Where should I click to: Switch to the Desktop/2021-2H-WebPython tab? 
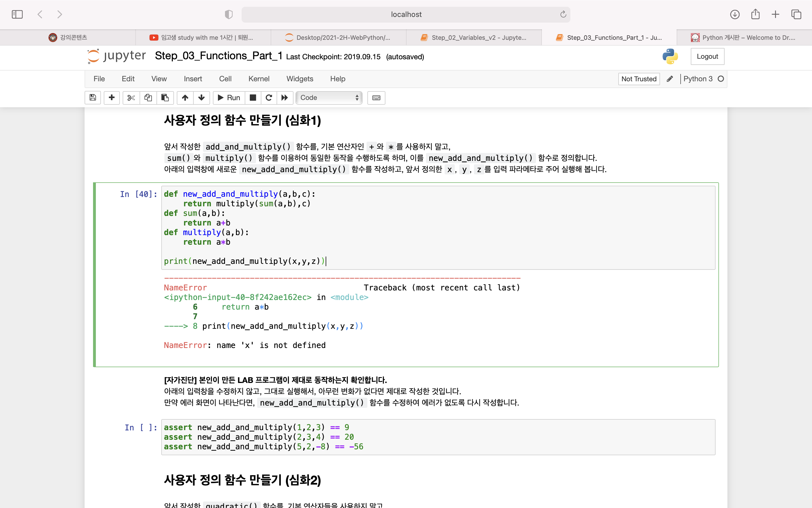point(338,37)
